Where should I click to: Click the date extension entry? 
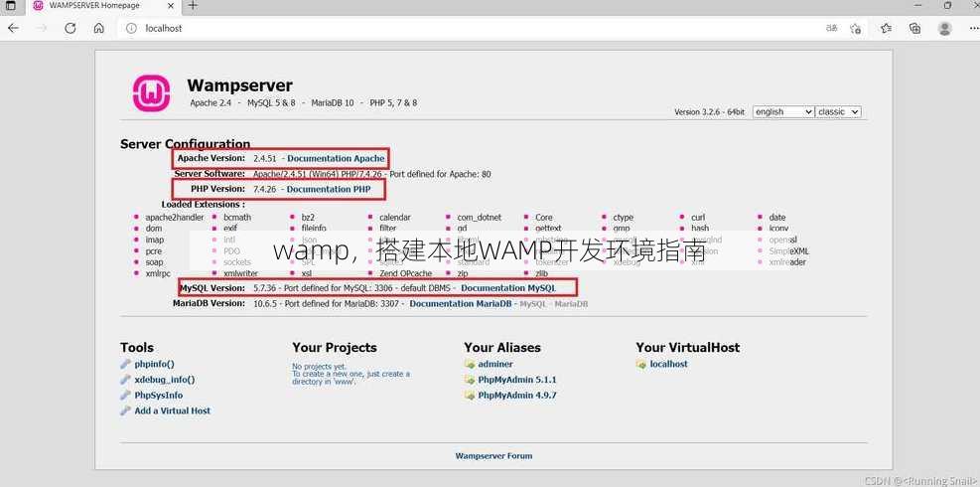pos(777,218)
